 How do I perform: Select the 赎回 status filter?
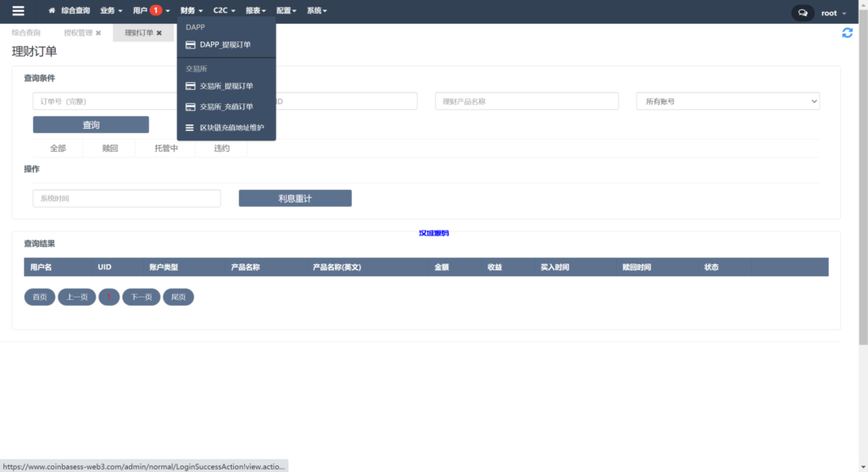[x=109, y=148]
